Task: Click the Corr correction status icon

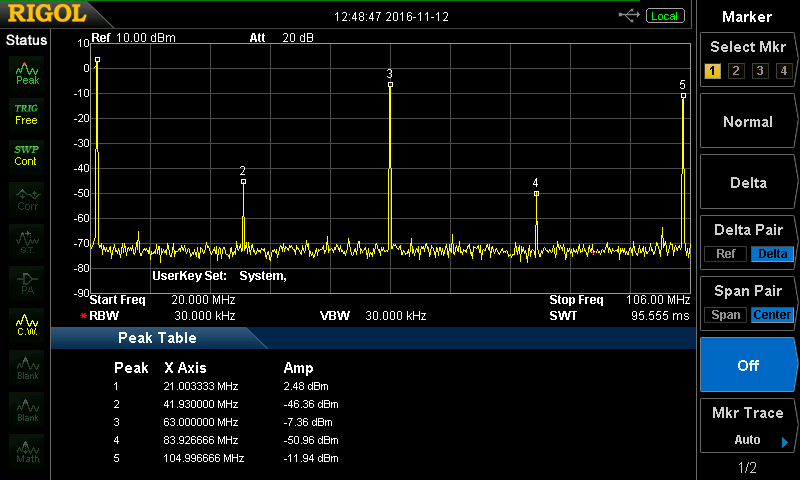Action: coord(26,199)
